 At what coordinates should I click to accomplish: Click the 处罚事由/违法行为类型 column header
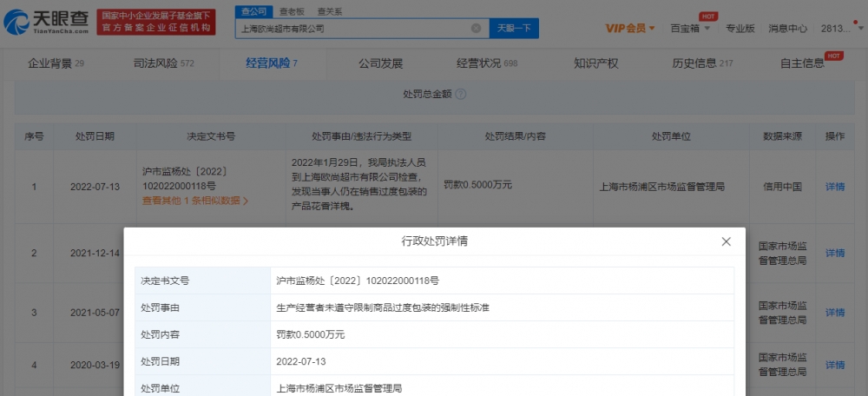point(361,136)
